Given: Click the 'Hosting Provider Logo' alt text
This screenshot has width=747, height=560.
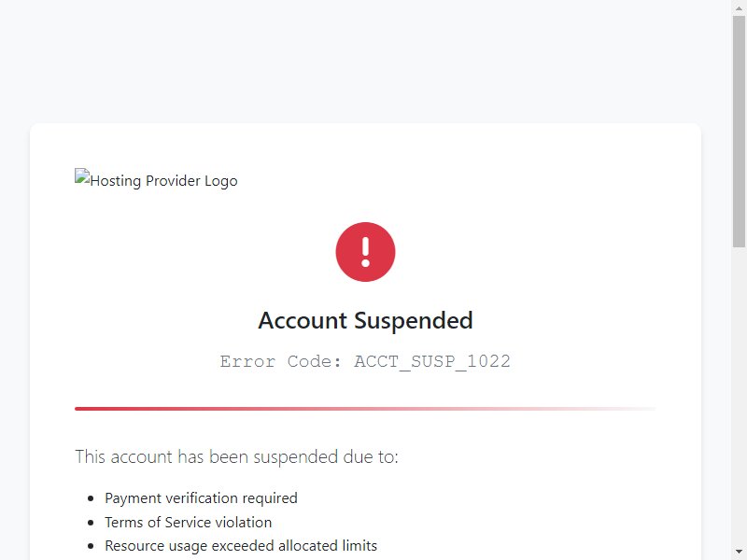Looking at the screenshot, I should tap(164, 181).
